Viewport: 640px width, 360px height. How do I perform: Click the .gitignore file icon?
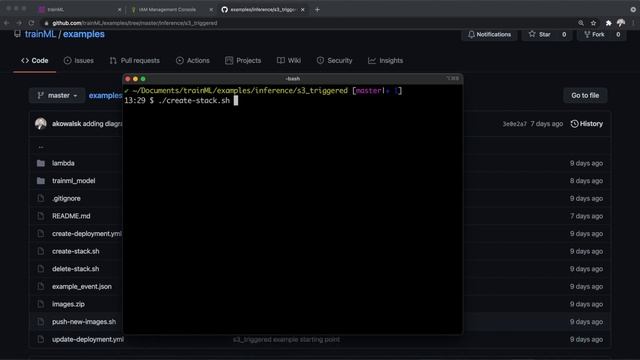click(41, 198)
